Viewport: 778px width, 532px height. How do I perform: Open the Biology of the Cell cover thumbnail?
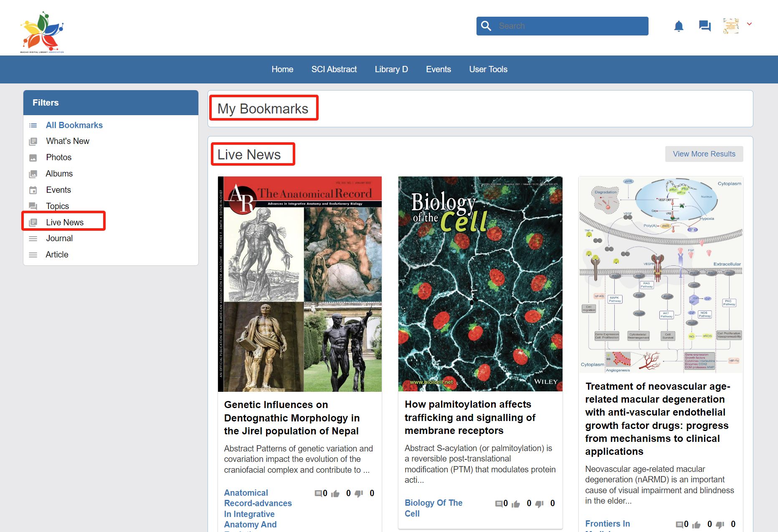click(480, 284)
